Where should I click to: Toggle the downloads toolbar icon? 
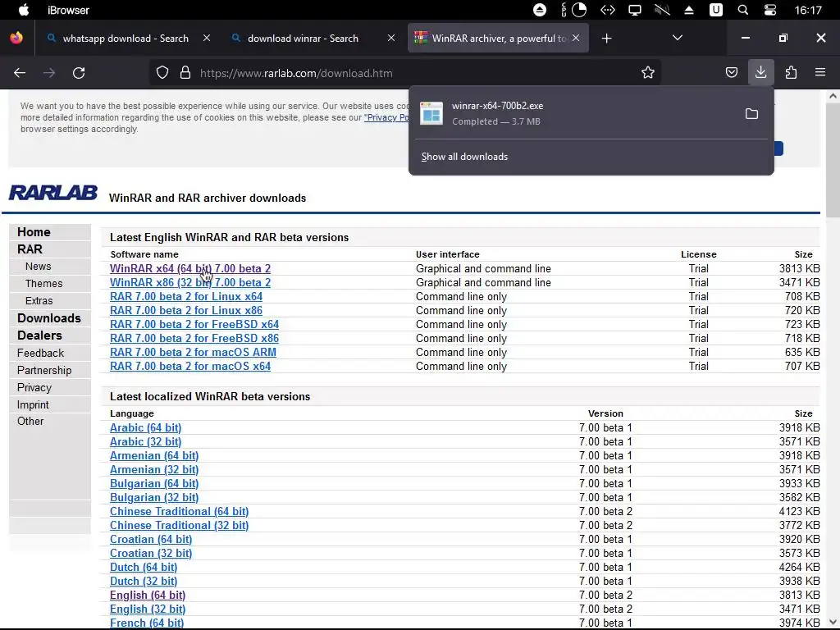pos(760,72)
